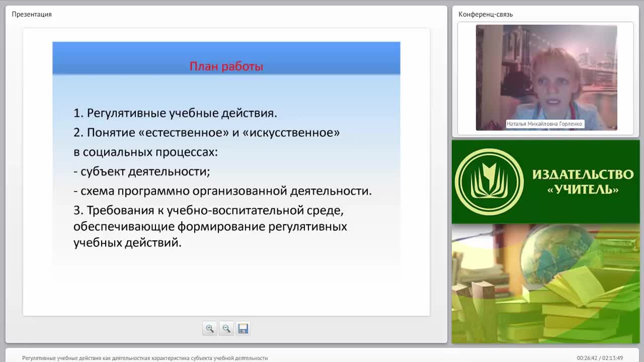Screen dimensions: 644x362
Task: Click the «План работы» slide heading
Action: pos(226,66)
